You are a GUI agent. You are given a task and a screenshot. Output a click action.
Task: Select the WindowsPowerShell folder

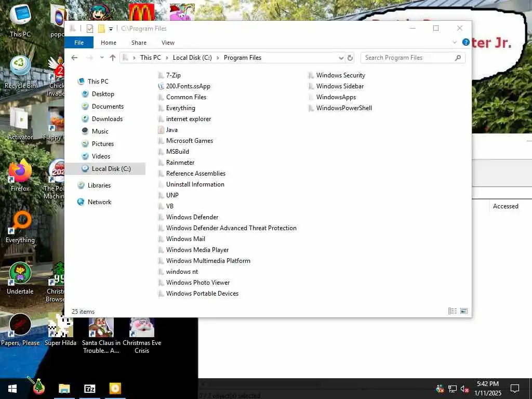tap(344, 108)
